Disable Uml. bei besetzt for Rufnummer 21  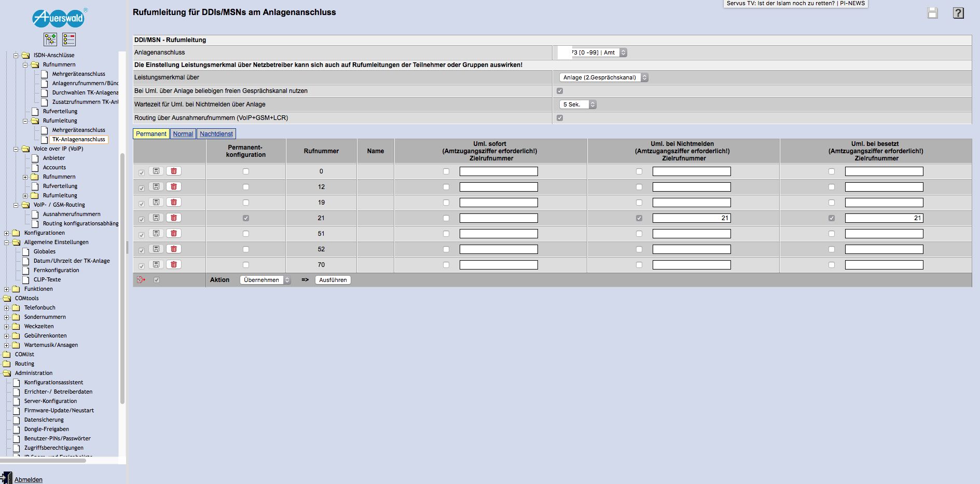click(832, 218)
